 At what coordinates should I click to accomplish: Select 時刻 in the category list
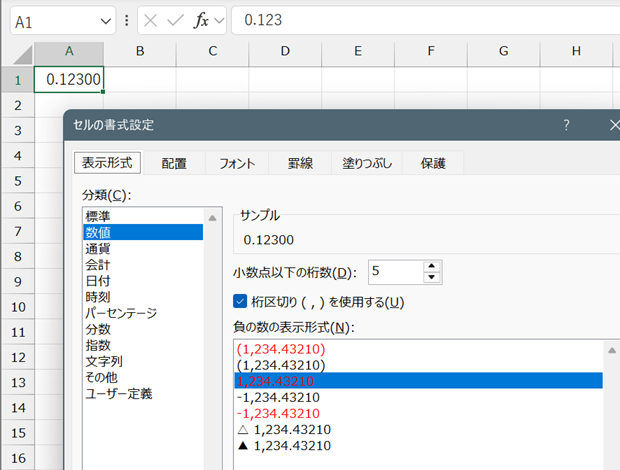click(143, 297)
